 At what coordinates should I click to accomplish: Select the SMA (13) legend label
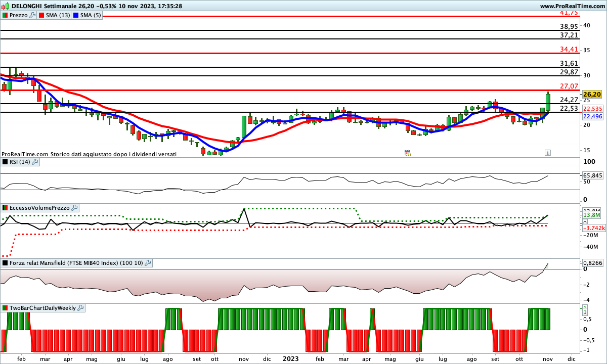tap(59, 15)
